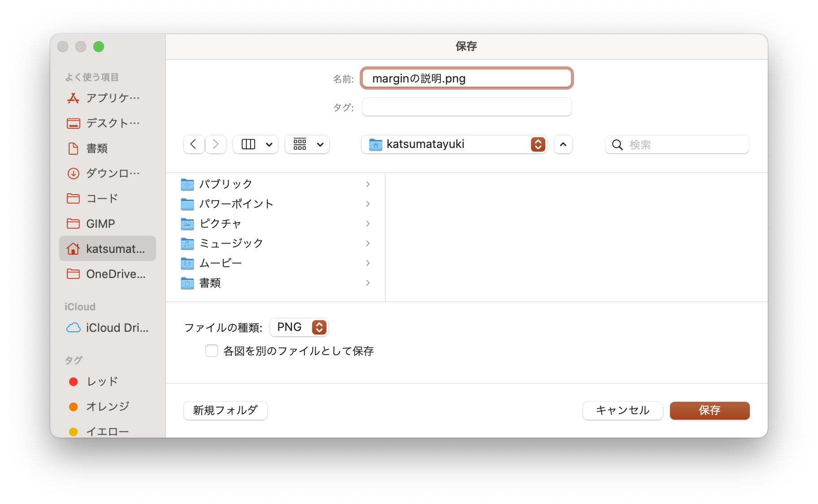Click the 名前 filename field
818x504 pixels.
tap(466, 78)
